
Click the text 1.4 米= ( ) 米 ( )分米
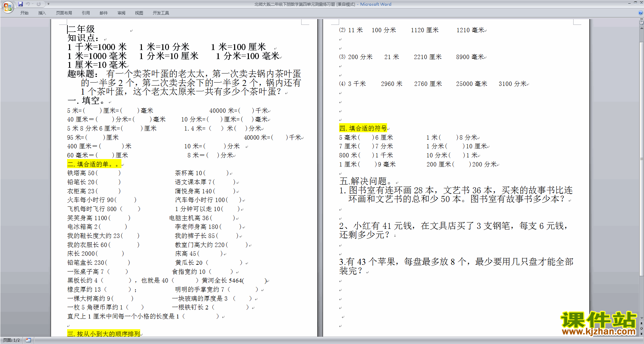(x=223, y=128)
